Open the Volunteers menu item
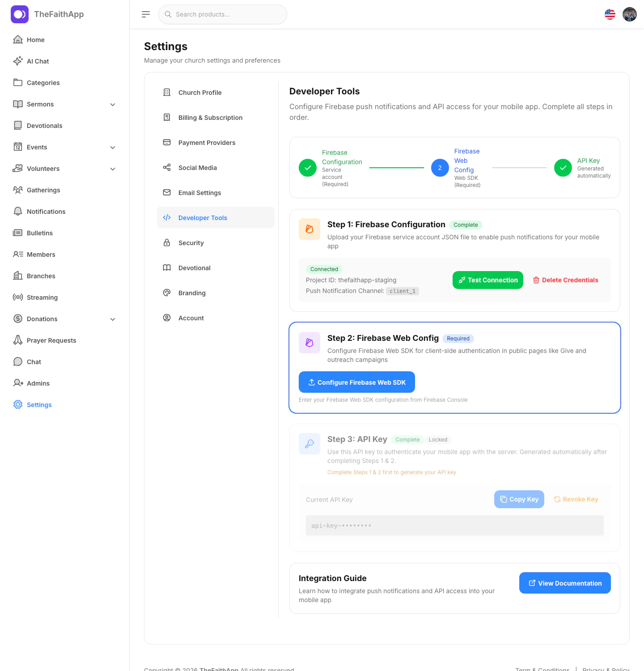 coord(64,169)
